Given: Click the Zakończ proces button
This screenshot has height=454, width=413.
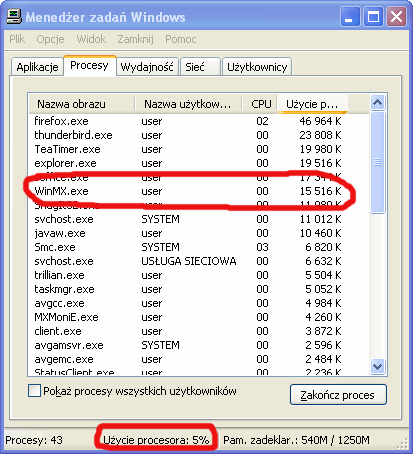Looking at the screenshot, I should (338, 395).
